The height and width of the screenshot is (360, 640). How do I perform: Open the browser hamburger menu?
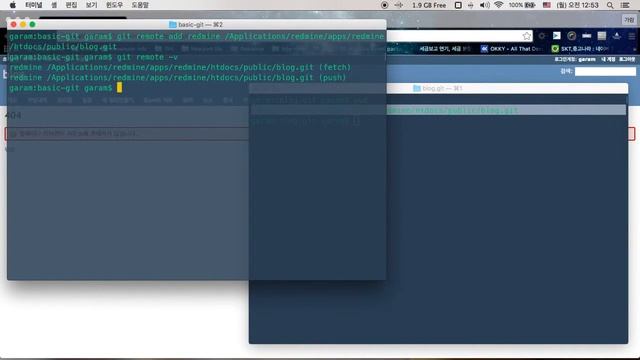point(631,36)
